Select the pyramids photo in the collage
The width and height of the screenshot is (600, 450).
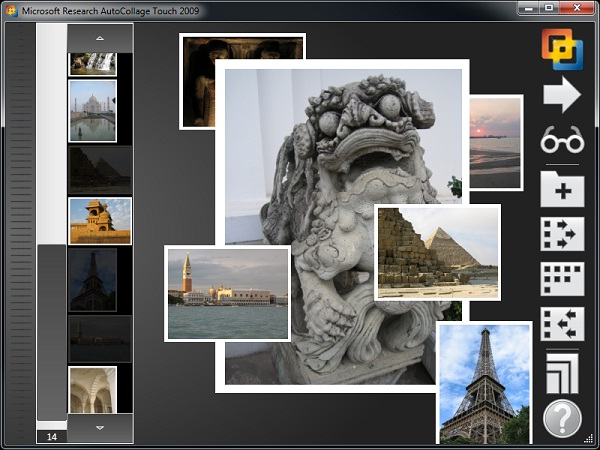[x=438, y=252]
